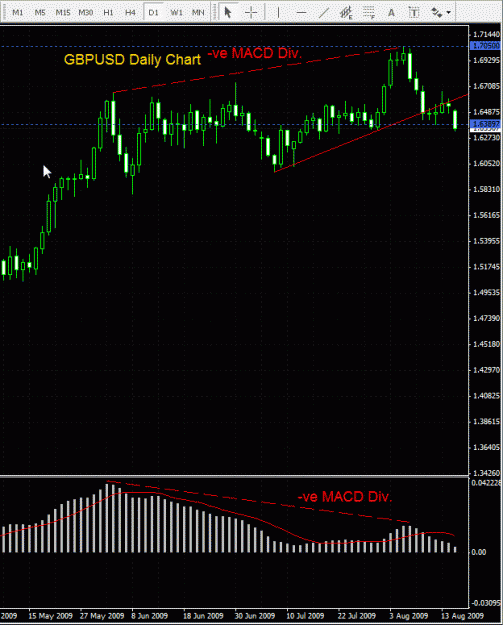Screen dimensions: 503x625
Task: Pick the diagonal trendline tool
Action: (x=324, y=13)
